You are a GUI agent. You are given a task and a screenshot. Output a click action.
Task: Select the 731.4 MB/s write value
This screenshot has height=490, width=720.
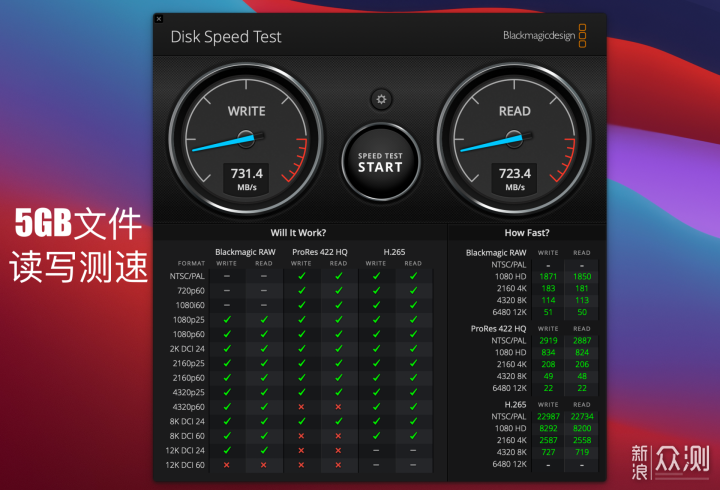tap(247, 178)
